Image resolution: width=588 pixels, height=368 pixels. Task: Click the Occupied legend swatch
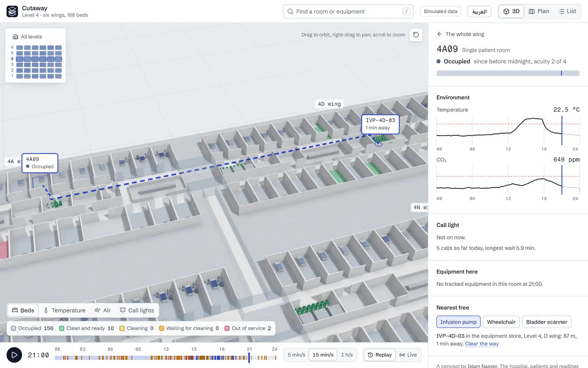pyautogui.click(x=13, y=328)
